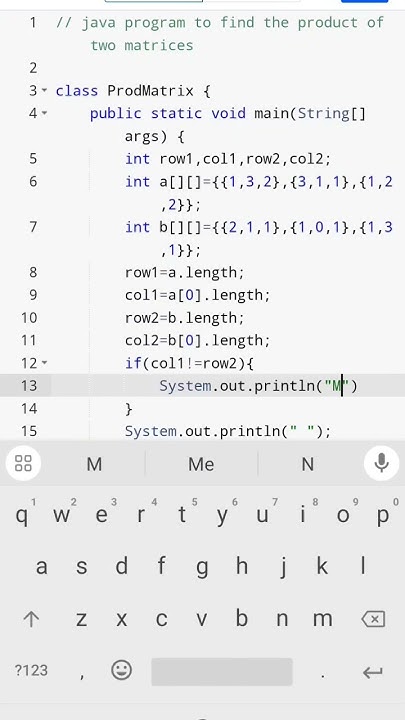This screenshot has height=720, width=405.
Task: Click 'col2=b[0].length;' on line 11
Action: pyautogui.click(x=197, y=340)
